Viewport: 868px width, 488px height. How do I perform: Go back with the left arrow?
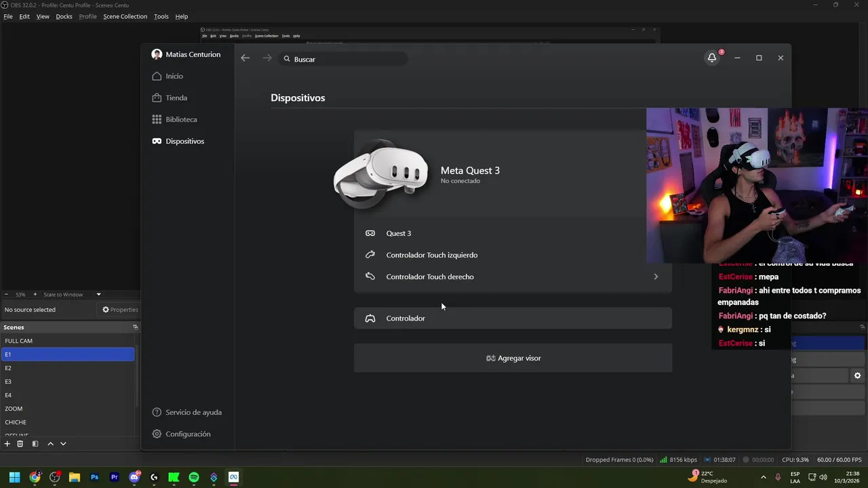point(245,58)
